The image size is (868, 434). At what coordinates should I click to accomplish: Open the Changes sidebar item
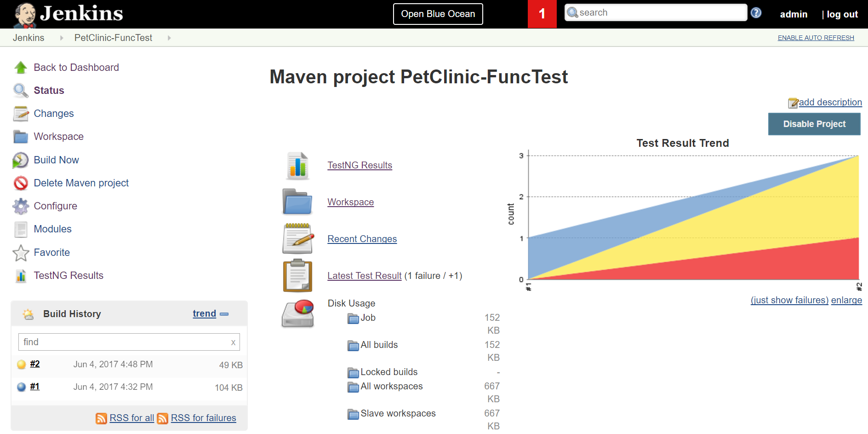(54, 114)
